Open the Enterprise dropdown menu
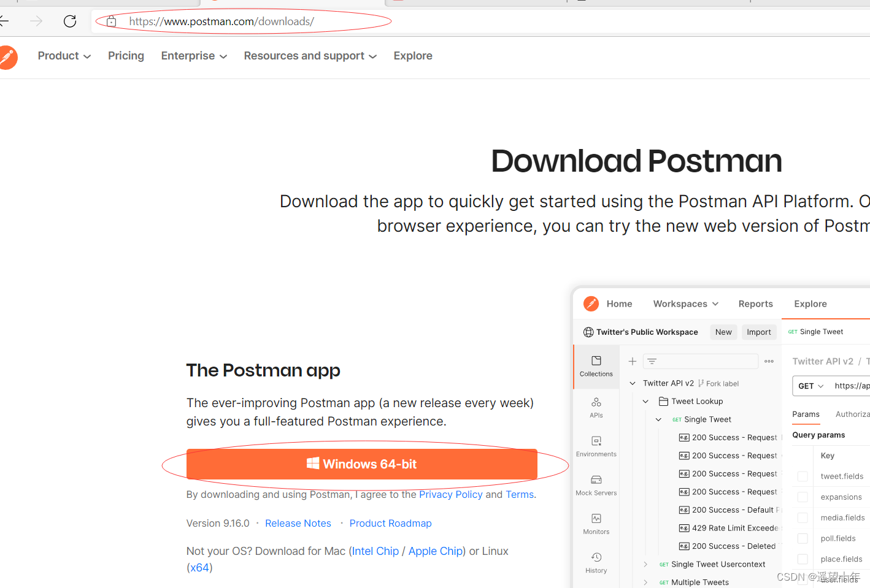Viewport: 870px width, 588px height. coord(194,56)
